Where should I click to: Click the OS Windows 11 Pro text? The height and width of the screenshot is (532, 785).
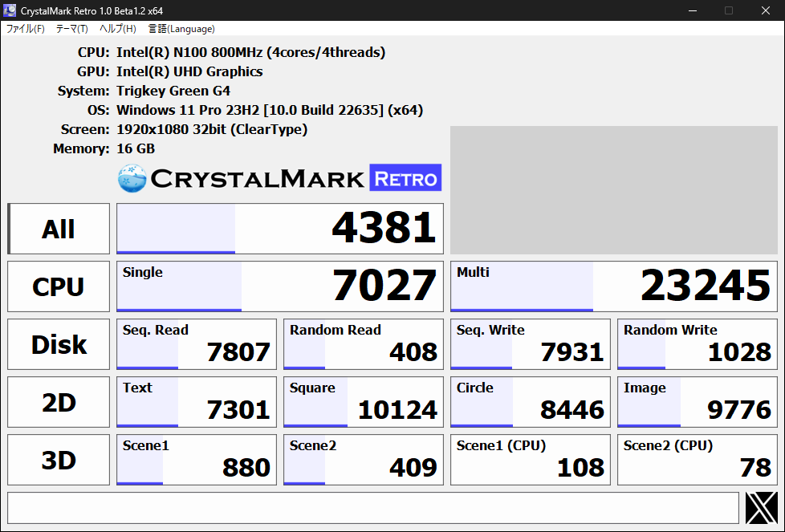270,110
